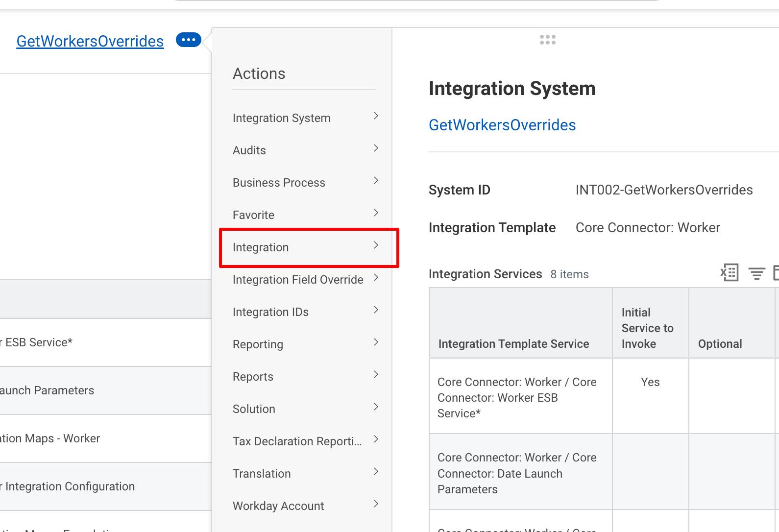The width and height of the screenshot is (779, 532).
Task: Open GetWorkersOverrides link under Integration System
Action: click(x=502, y=125)
